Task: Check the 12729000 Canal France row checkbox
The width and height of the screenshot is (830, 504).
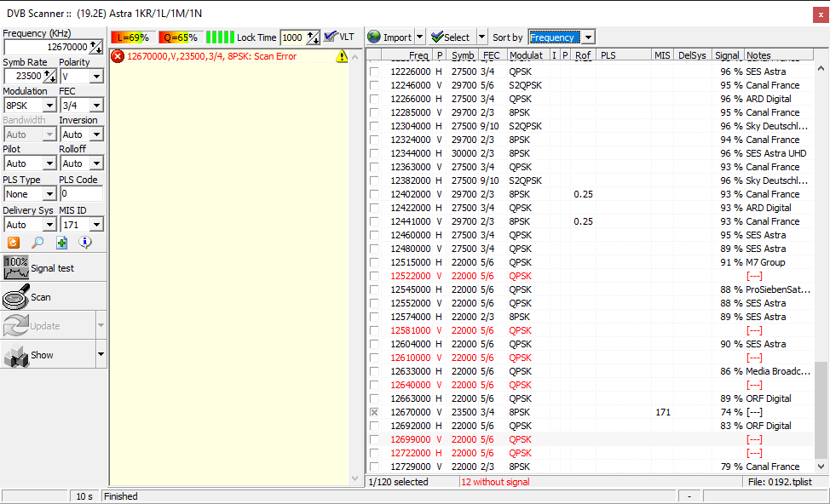Action: tap(374, 467)
